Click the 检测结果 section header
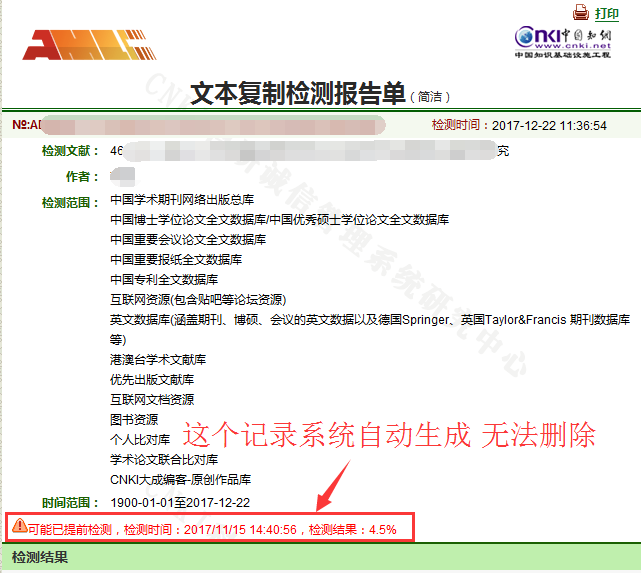This screenshot has width=644, height=573. pos(40,557)
